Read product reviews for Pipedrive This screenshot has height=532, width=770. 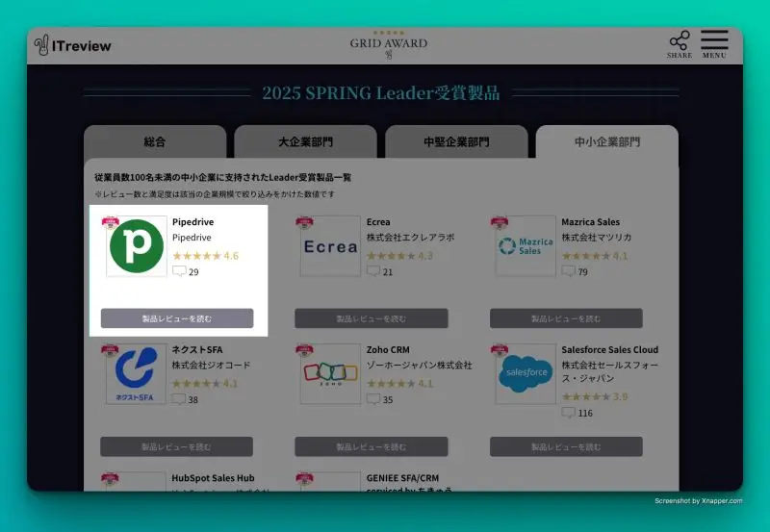pos(177,318)
